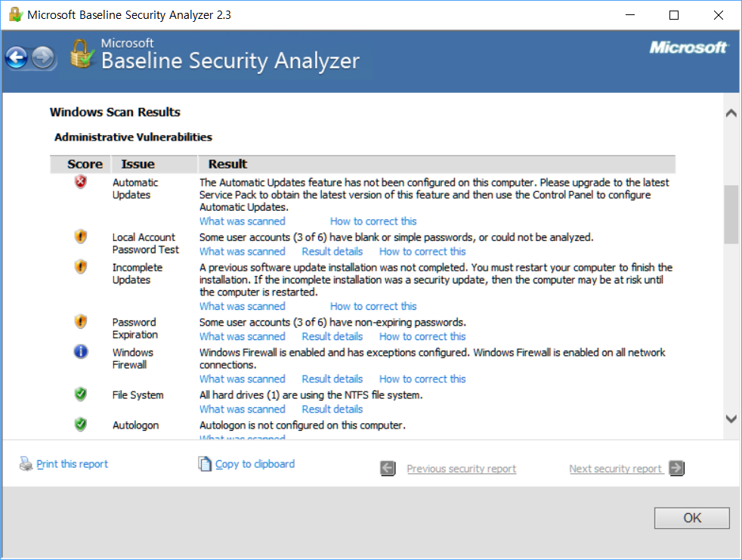Open What was scanned for File System
Screen dimensions: 742x560
tap(243, 410)
